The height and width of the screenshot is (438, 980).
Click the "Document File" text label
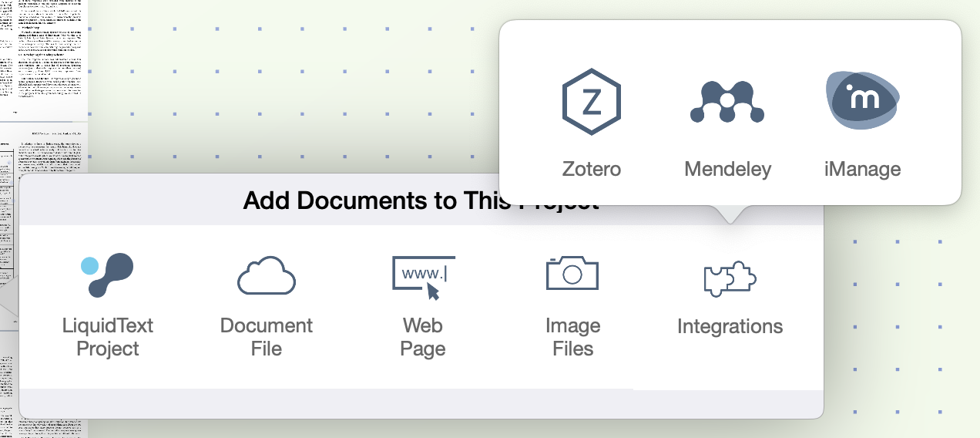coord(267,337)
